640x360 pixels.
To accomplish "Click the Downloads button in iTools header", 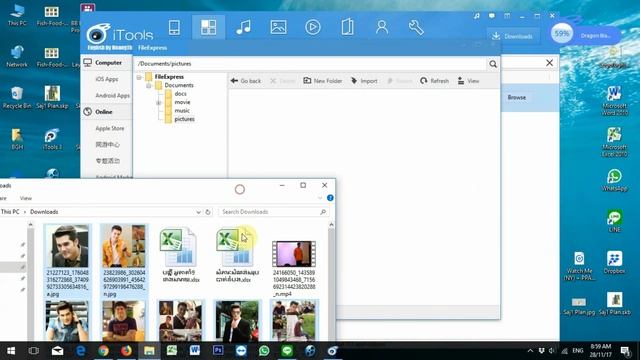I will [x=513, y=36].
